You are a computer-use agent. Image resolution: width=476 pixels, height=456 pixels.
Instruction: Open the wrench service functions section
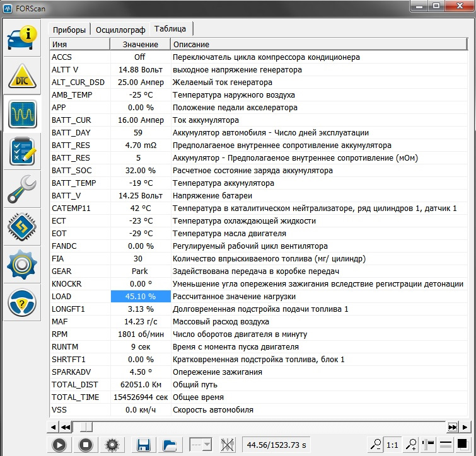(22, 189)
